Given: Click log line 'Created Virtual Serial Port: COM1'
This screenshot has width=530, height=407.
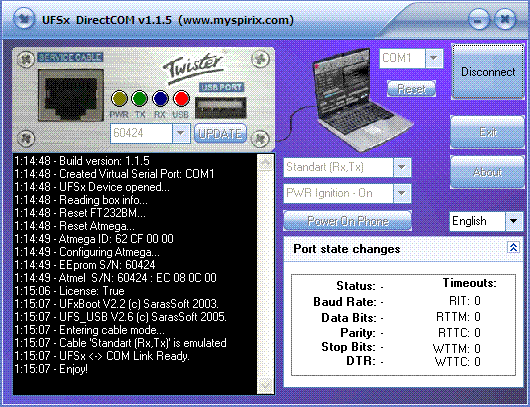Looking at the screenshot, I should coord(114,174).
